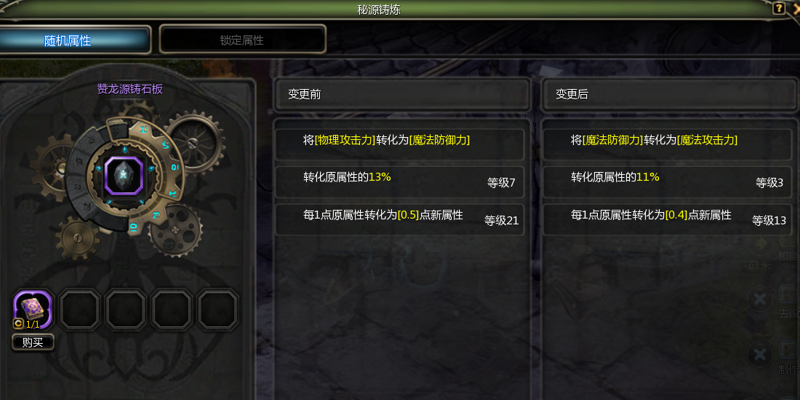Select the fourth empty material slot
The width and height of the screenshot is (800, 400).
point(171,310)
